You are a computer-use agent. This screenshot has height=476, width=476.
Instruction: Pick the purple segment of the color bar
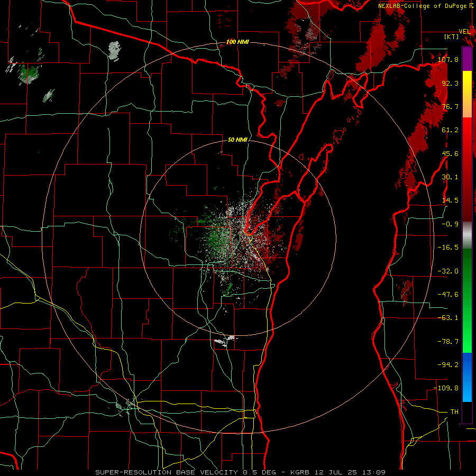pos(467,59)
